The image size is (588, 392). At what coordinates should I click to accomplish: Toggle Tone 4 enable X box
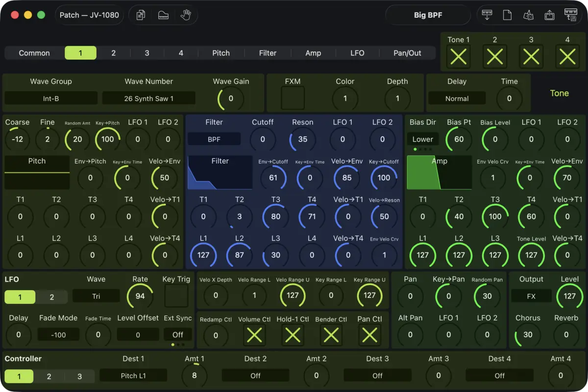pos(567,57)
